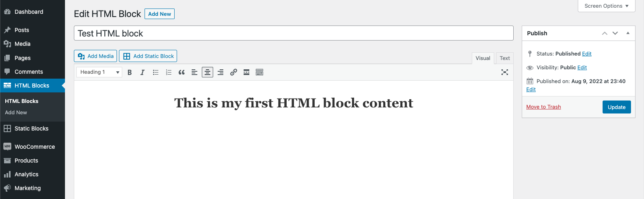Align text to the right
This screenshot has height=199, width=644.
coord(220,72)
